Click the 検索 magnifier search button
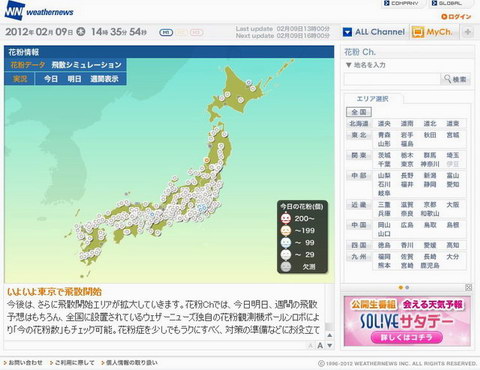The height and width of the screenshot is (370, 480). click(x=455, y=79)
